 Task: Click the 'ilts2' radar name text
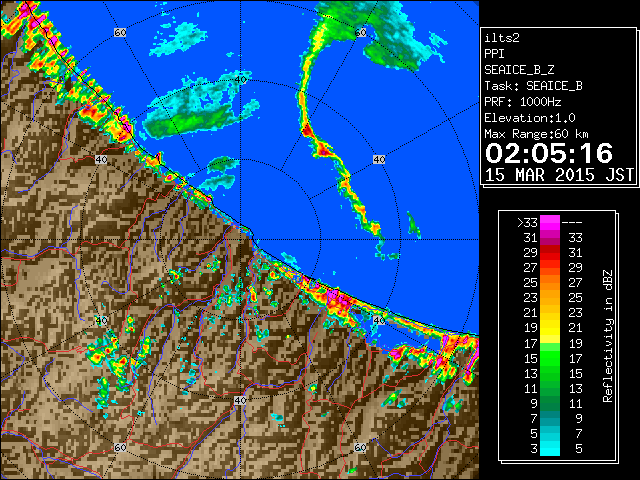(x=502, y=38)
